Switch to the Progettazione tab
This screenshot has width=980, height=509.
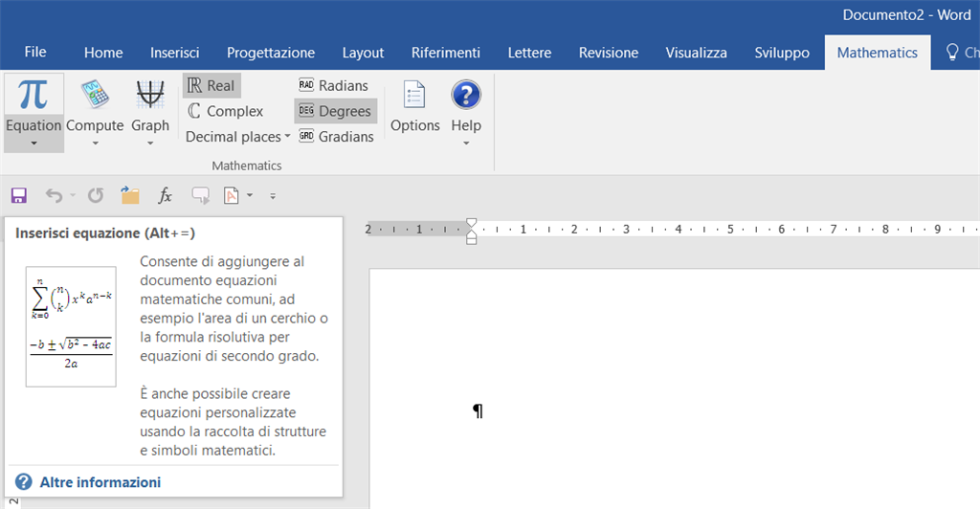[x=271, y=53]
